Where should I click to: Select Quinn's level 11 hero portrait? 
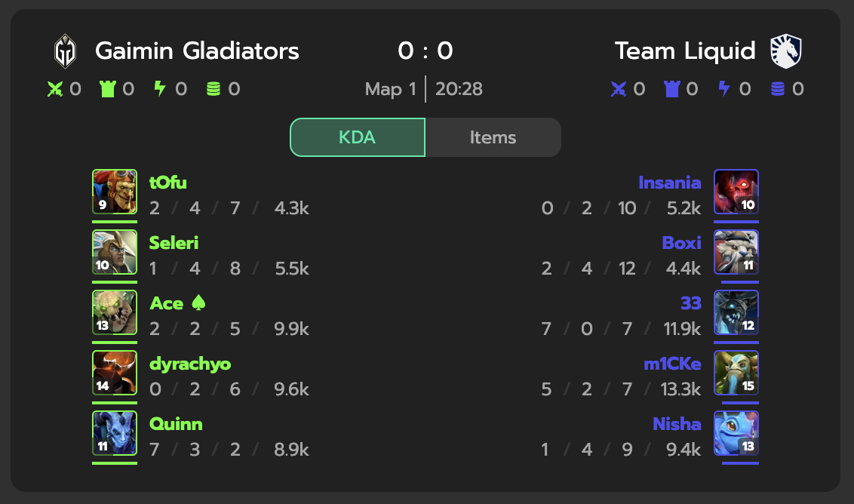click(x=115, y=433)
